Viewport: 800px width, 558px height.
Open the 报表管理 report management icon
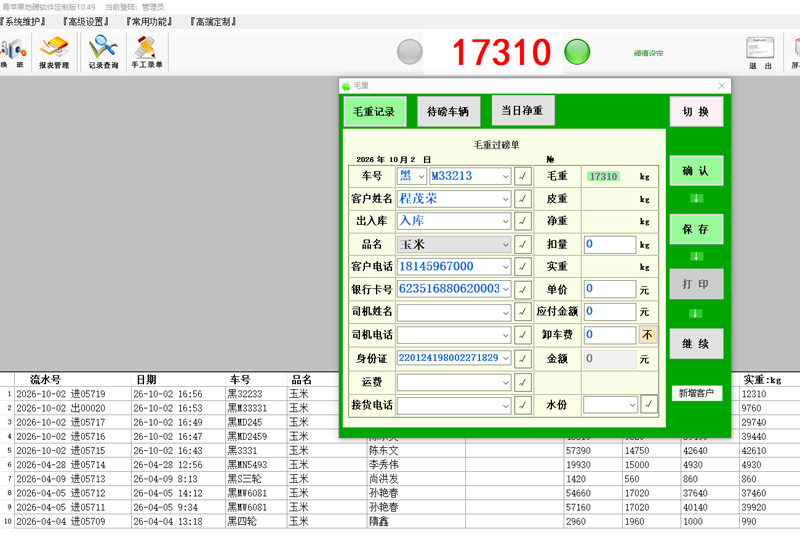pyautogui.click(x=54, y=53)
